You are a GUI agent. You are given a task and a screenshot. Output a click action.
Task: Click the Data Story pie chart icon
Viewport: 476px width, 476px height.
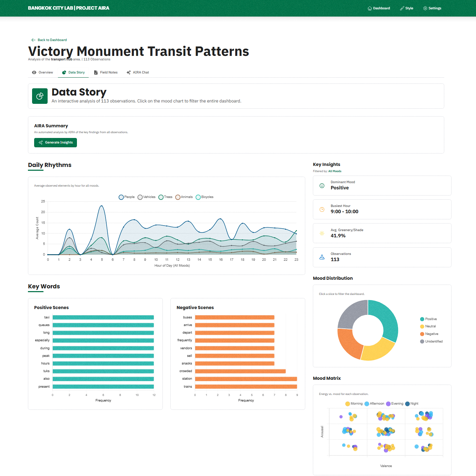point(40,96)
